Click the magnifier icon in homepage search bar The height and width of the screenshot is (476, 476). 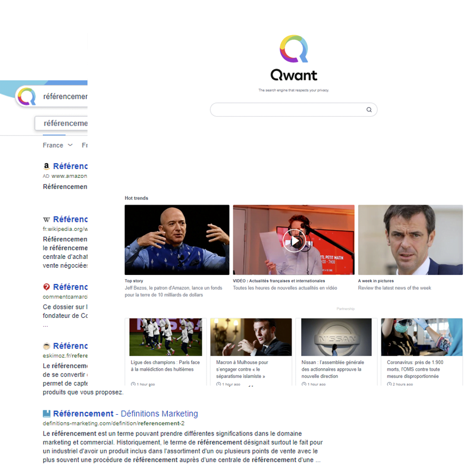[x=369, y=109]
